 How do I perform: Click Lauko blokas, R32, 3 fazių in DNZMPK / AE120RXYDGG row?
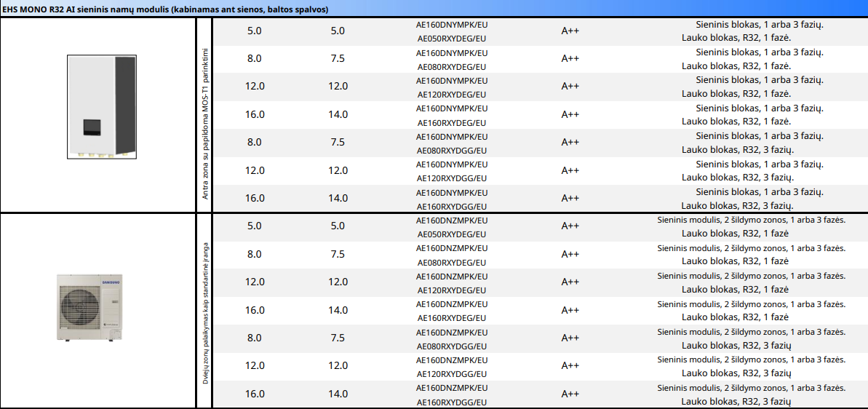737,373
